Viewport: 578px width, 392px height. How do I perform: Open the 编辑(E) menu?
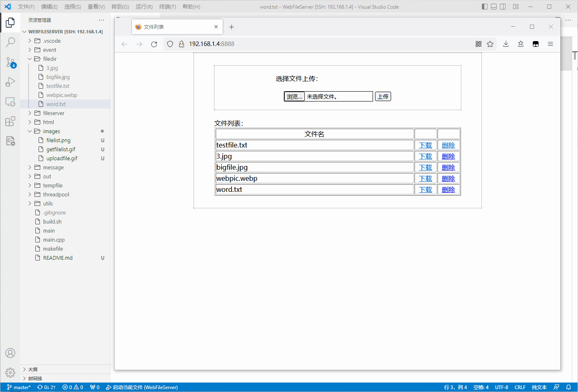(x=49, y=7)
